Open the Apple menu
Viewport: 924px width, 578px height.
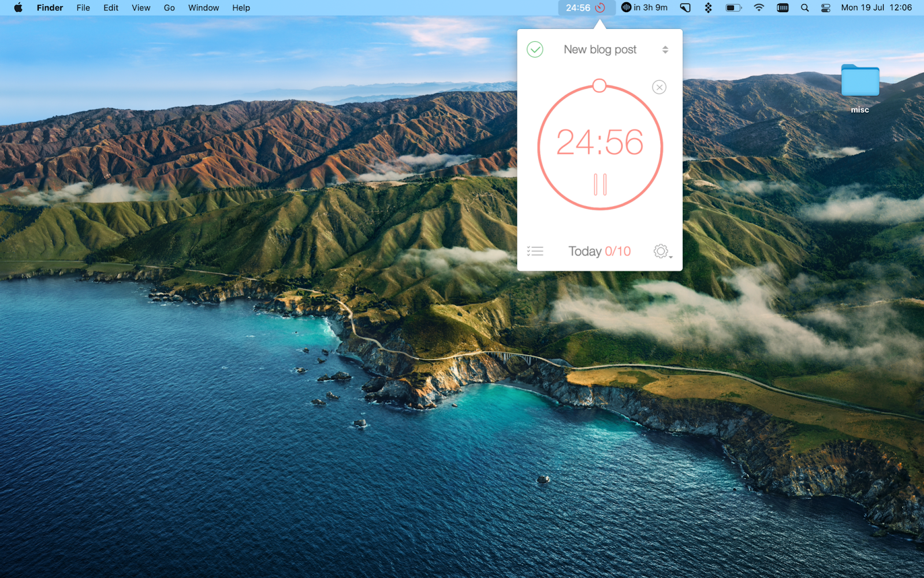pos(18,8)
